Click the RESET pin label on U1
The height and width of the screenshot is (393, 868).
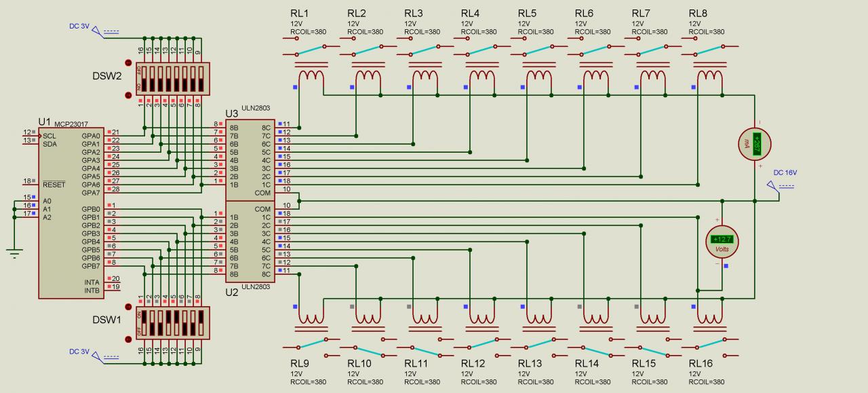tap(54, 185)
